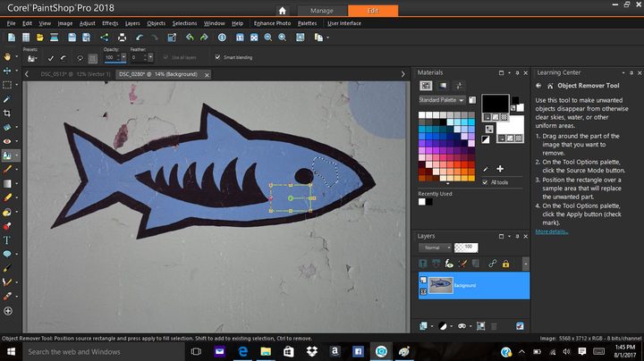
Task: Select the speech-bubble Preset Shape tool
Action: click(x=7, y=254)
